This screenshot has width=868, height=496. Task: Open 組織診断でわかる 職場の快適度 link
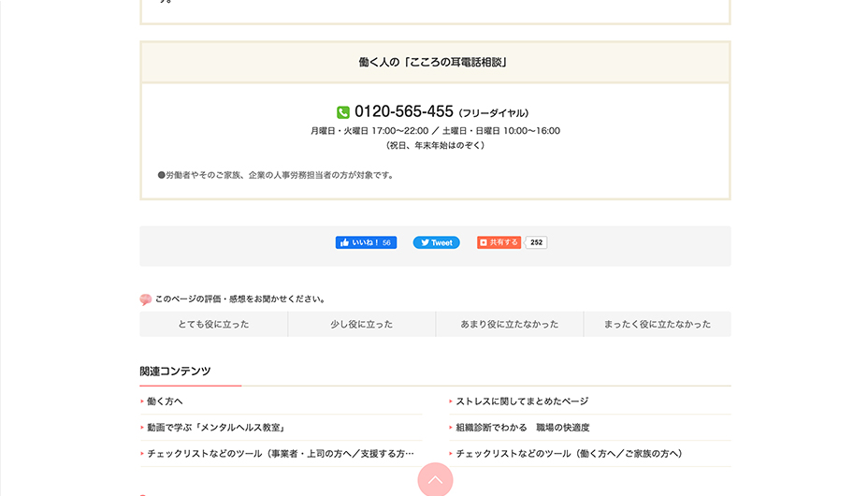[522, 428]
